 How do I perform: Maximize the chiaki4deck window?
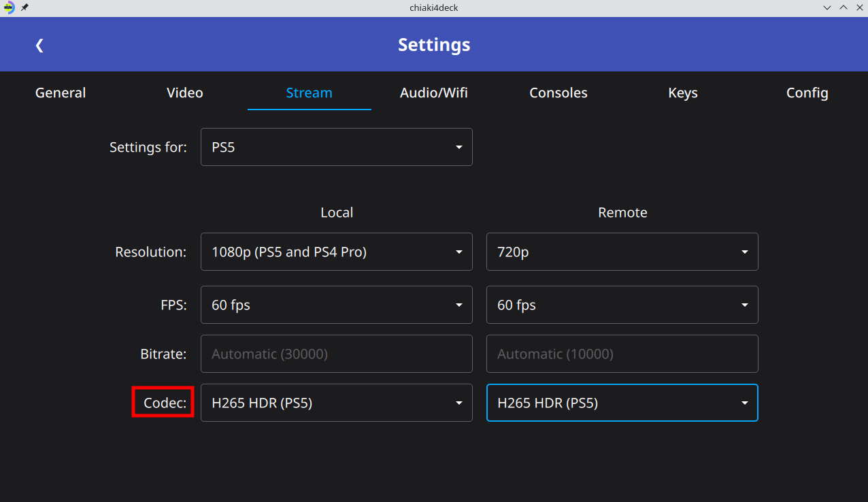(x=844, y=7)
